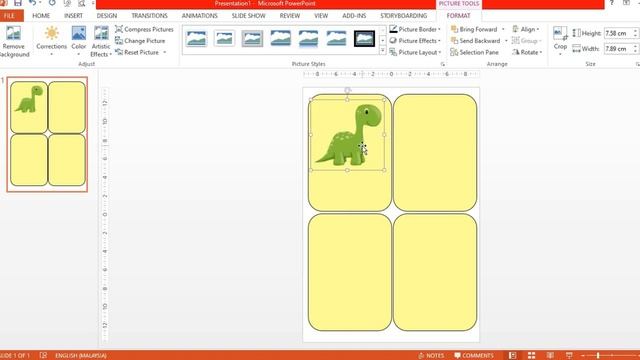This screenshot has width=640, height=360.
Task: Click Bring Forward button
Action: [474, 29]
